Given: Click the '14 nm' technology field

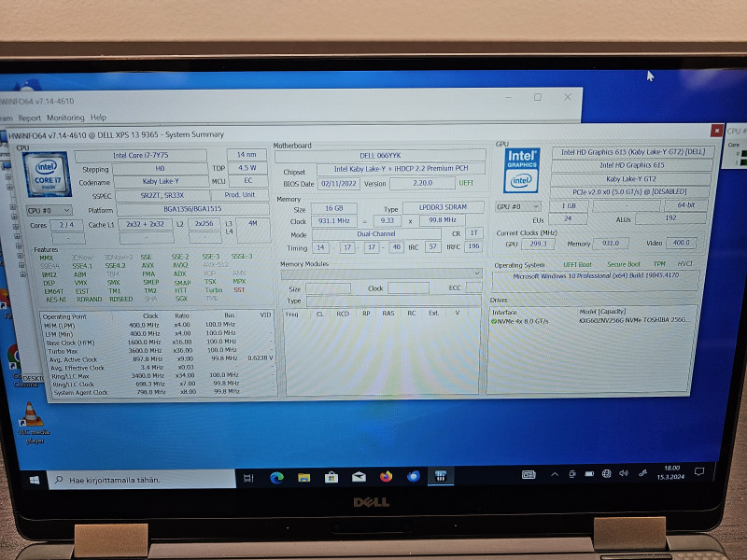Looking at the screenshot, I should [x=247, y=155].
